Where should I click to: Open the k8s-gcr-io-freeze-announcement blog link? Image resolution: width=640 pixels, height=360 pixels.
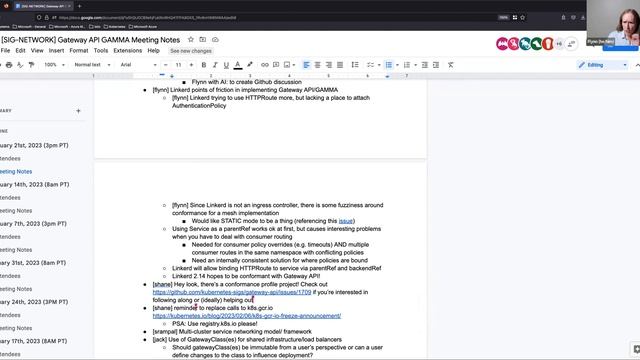[247, 316]
